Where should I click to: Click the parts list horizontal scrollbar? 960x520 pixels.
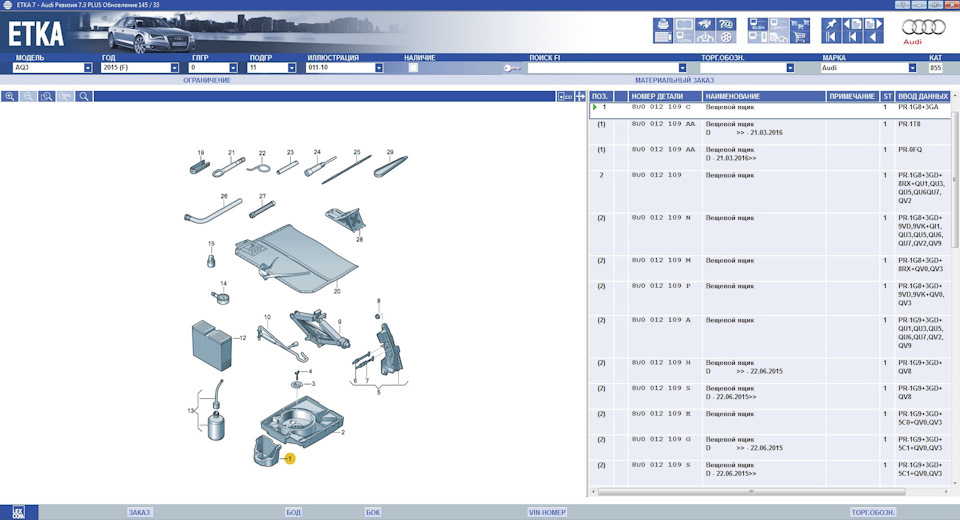[x=751, y=491]
